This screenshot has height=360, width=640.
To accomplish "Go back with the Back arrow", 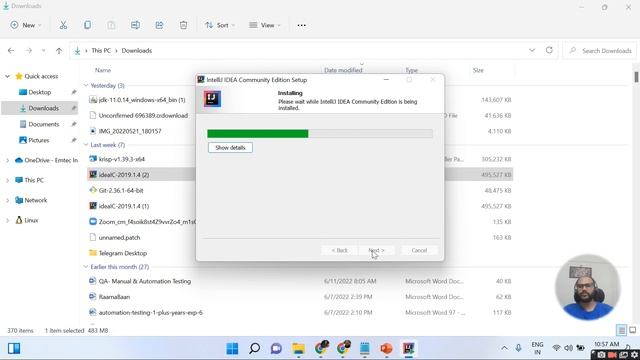I will coord(11,51).
